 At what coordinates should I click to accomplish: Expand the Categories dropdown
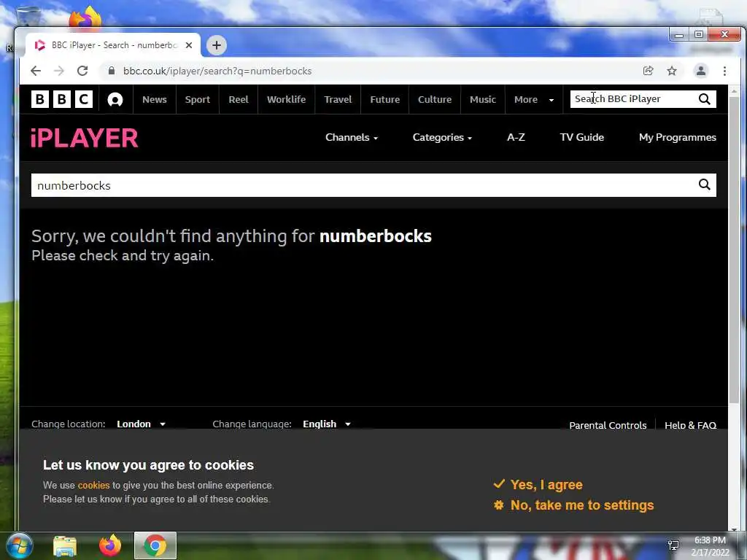tap(442, 137)
